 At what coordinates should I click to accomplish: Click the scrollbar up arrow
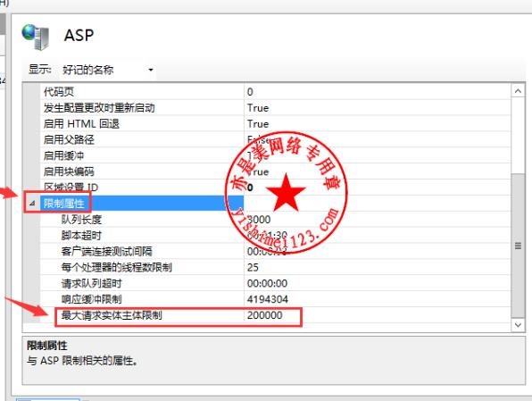click(518, 91)
